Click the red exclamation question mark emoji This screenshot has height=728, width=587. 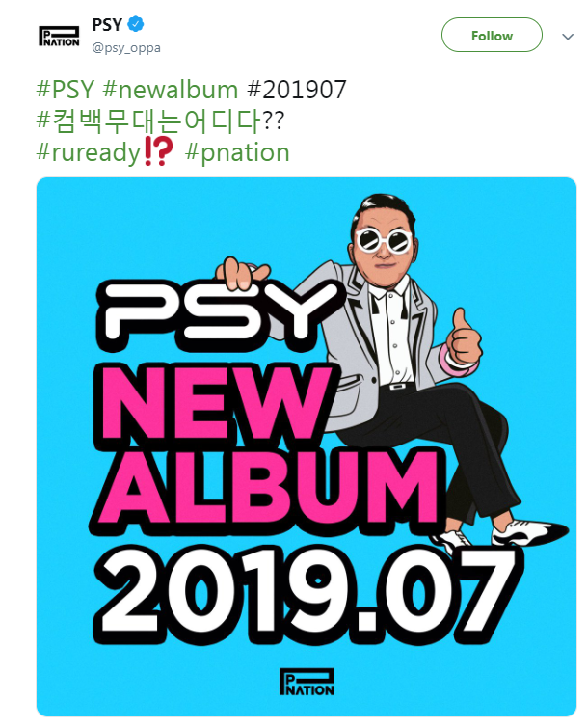point(158,151)
